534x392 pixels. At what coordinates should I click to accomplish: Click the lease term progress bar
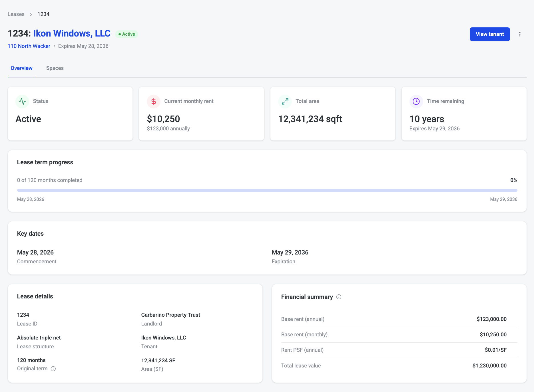coord(267,190)
